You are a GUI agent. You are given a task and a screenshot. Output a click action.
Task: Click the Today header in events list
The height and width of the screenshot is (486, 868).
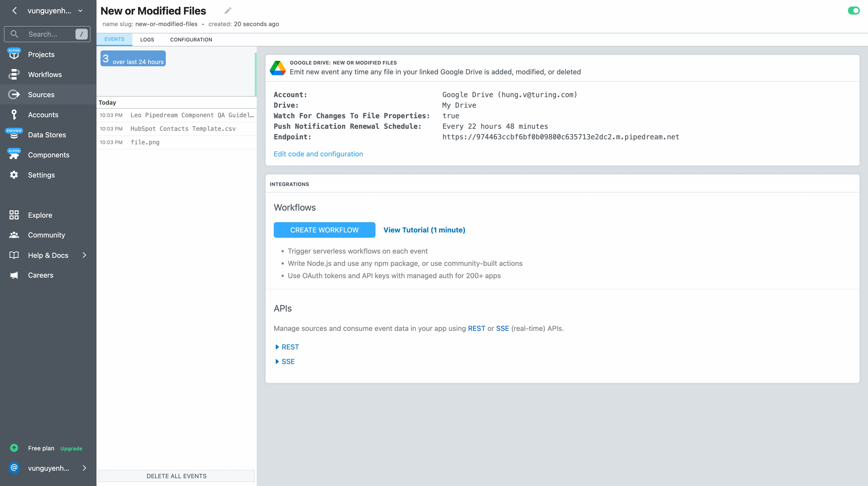click(107, 102)
